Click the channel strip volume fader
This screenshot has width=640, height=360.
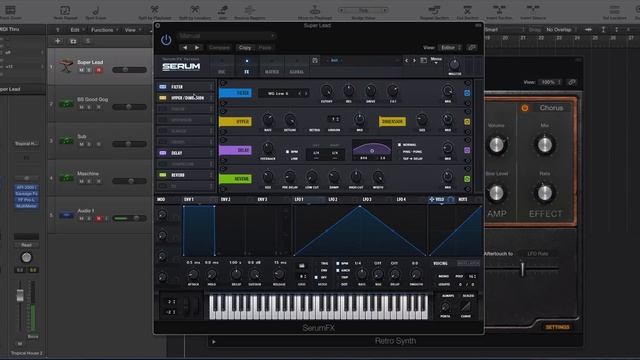coord(20,295)
